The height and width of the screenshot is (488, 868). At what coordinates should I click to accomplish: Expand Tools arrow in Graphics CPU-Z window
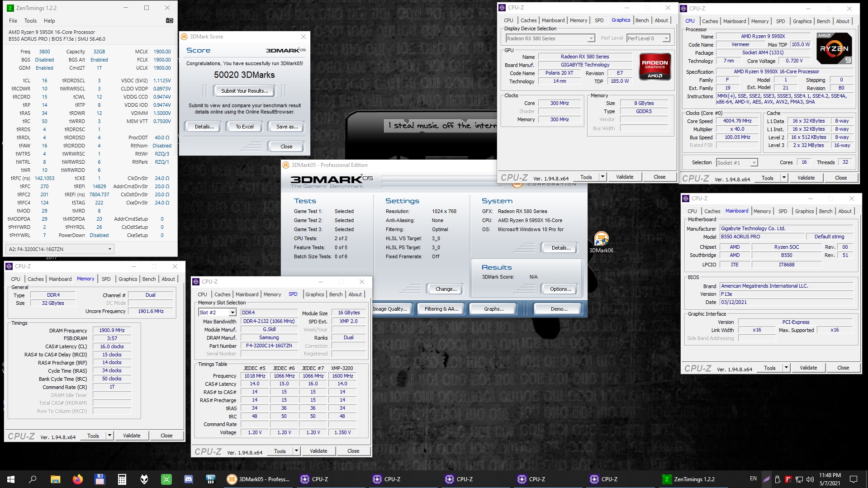[x=602, y=177]
